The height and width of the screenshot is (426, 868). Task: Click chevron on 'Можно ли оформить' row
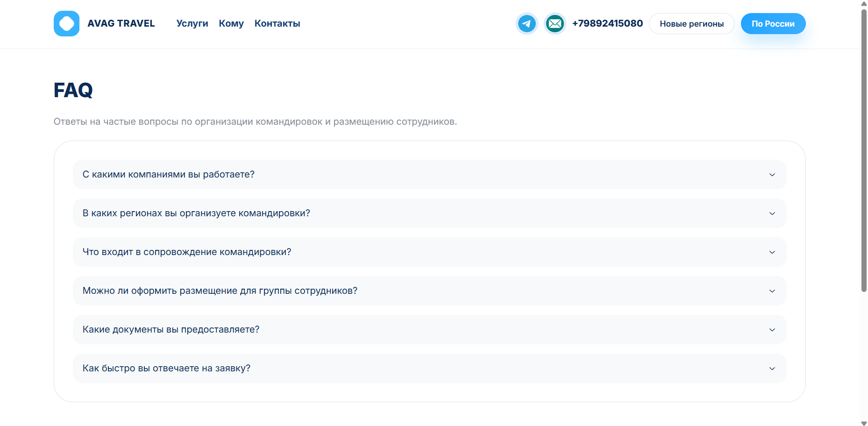pos(772,291)
